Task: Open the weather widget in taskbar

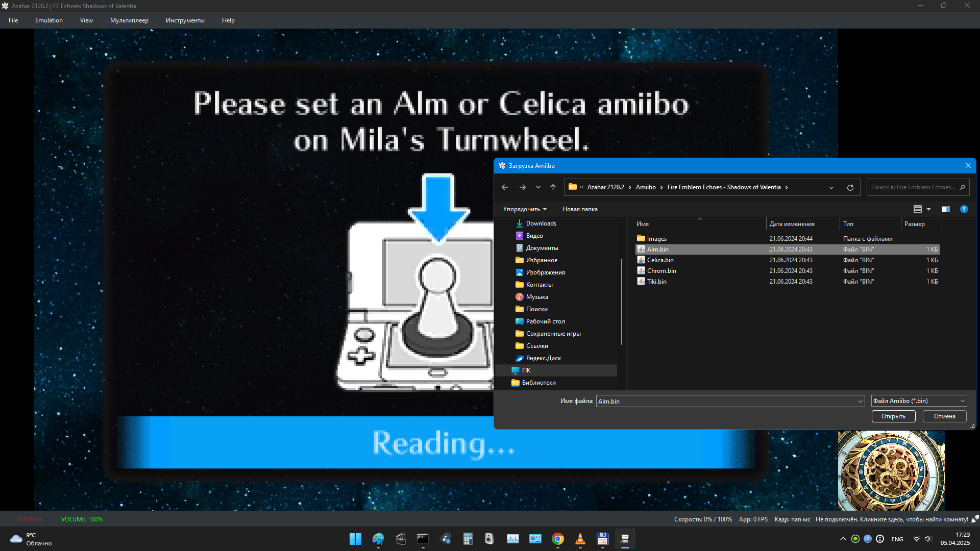Action: tap(32, 539)
